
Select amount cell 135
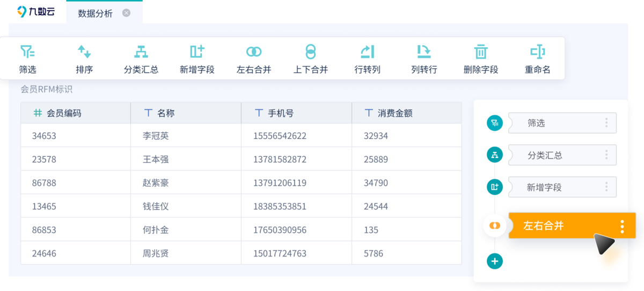click(407, 230)
